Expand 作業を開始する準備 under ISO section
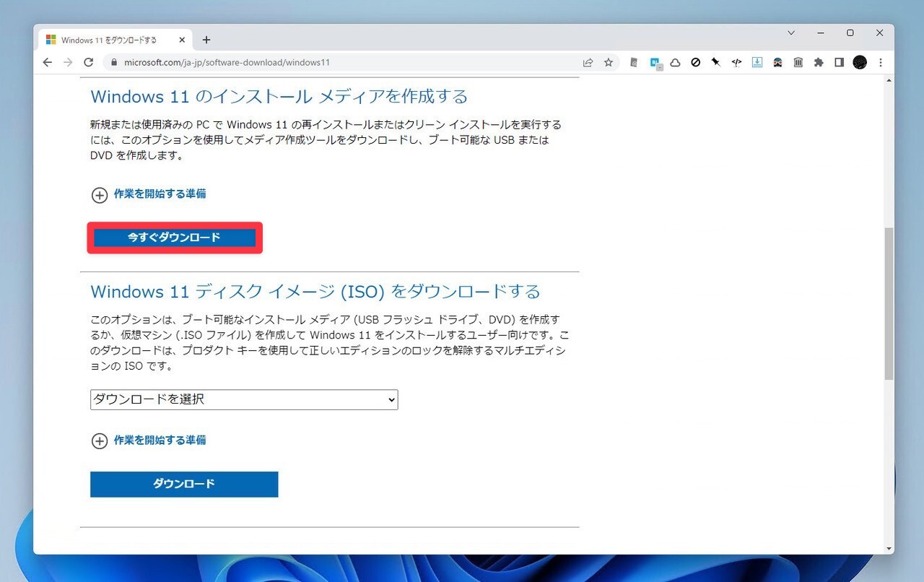 click(x=149, y=440)
